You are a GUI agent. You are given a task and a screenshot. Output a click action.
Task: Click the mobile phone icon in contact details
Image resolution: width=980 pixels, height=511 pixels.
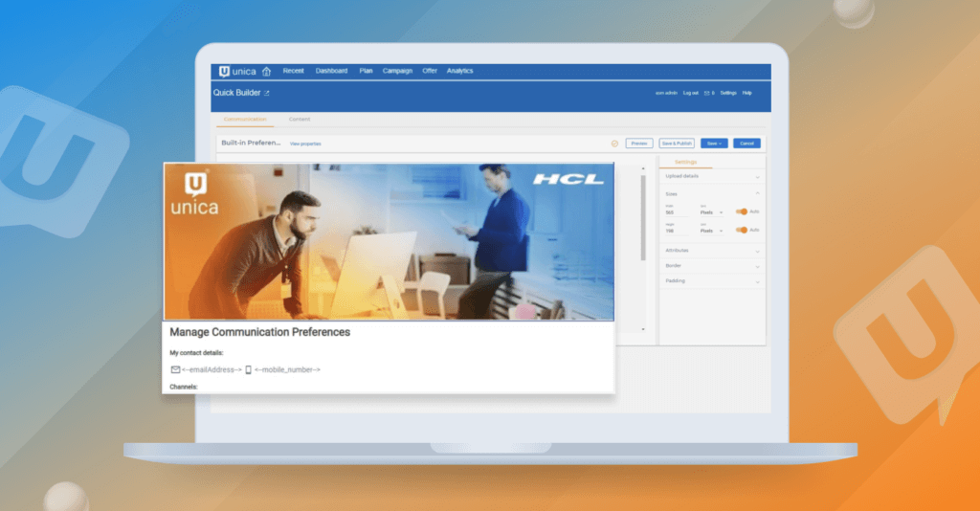pos(248,369)
